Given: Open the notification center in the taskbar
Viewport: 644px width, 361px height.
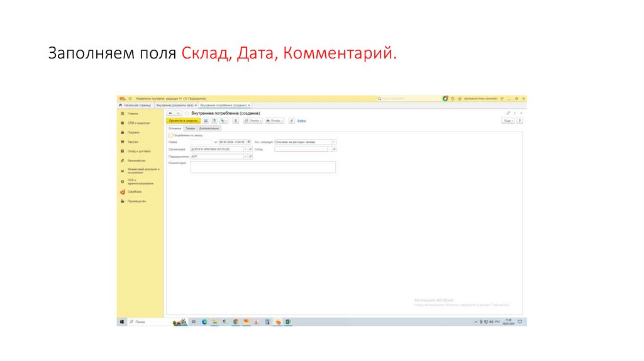Looking at the screenshot, I should [520, 322].
